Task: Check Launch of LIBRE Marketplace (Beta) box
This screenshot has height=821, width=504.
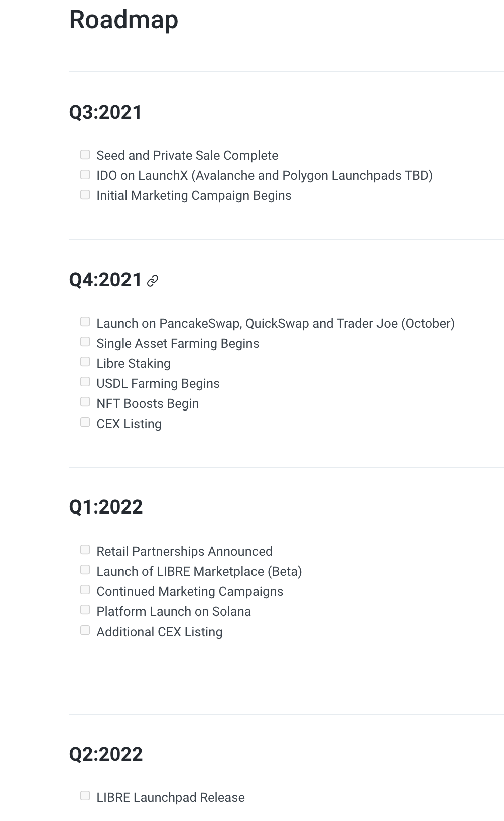Action: 85,570
